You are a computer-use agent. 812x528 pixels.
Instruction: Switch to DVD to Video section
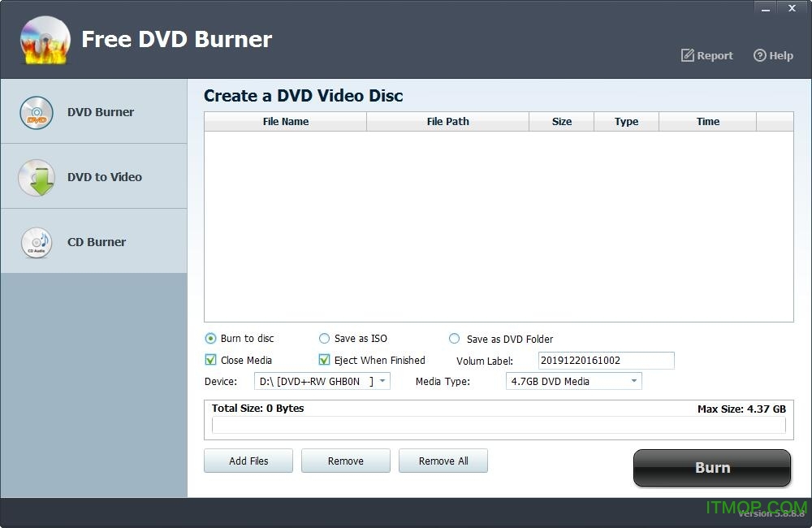pyautogui.click(x=93, y=177)
